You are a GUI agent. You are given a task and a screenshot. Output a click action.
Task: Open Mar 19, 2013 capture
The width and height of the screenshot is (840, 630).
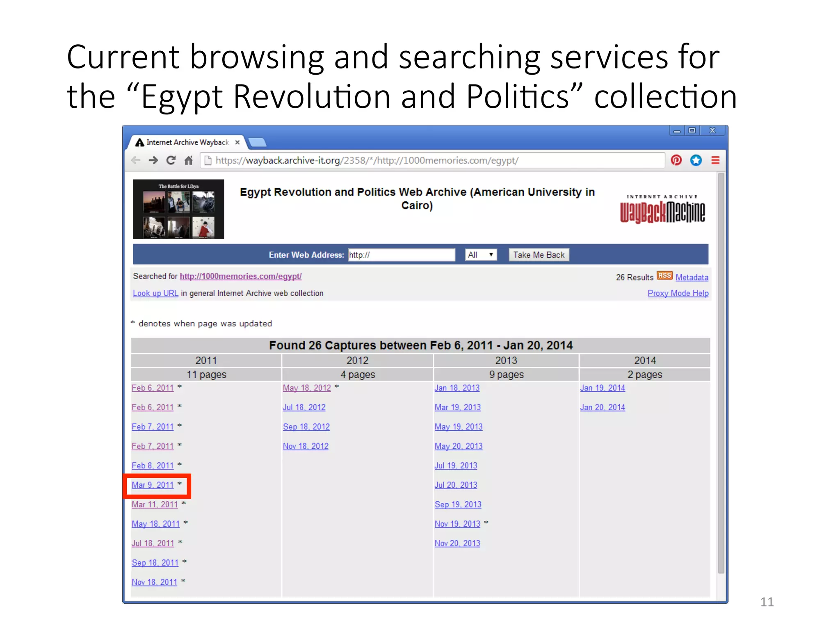click(458, 407)
